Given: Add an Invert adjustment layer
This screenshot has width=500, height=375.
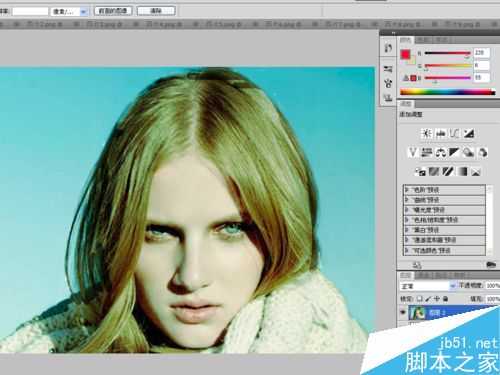Looking at the screenshot, I should [420, 172].
